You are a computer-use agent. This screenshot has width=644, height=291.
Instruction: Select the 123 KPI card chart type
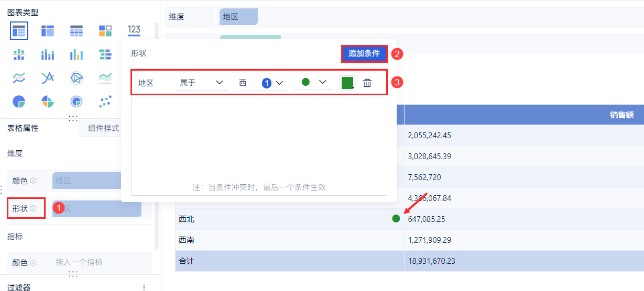[x=134, y=31]
